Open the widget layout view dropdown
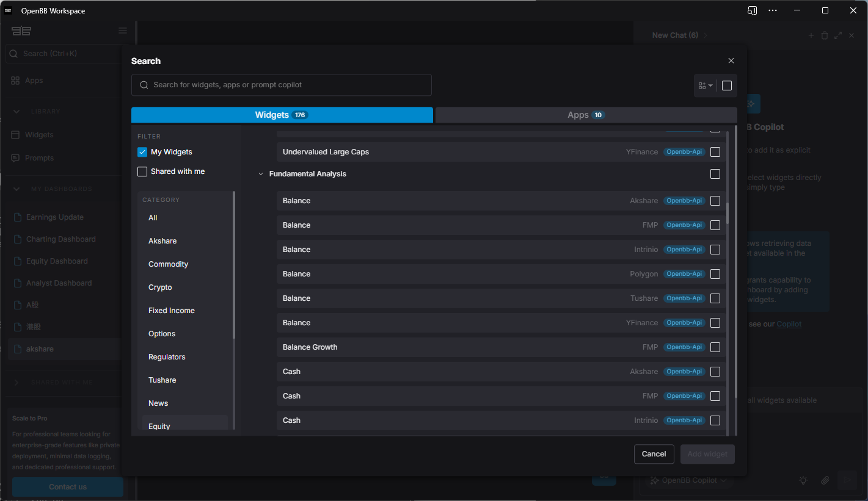The height and width of the screenshot is (501, 868). point(706,85)
